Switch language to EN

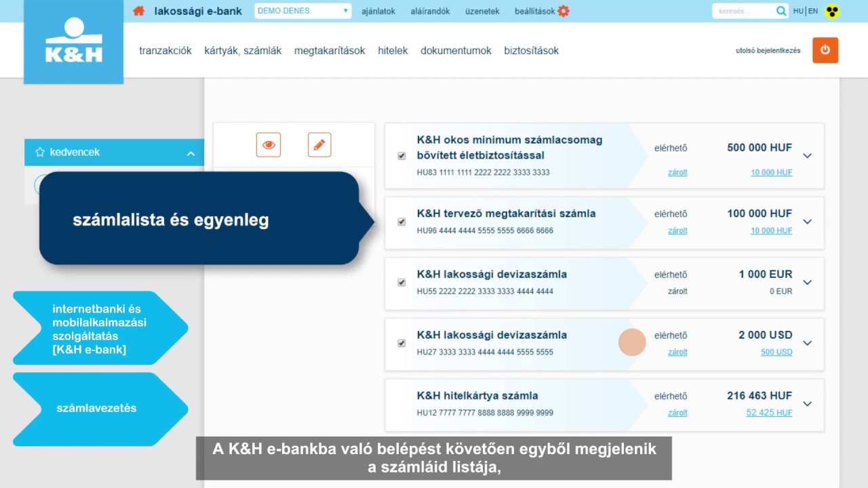pyautogui.click(x=813, y=11)
